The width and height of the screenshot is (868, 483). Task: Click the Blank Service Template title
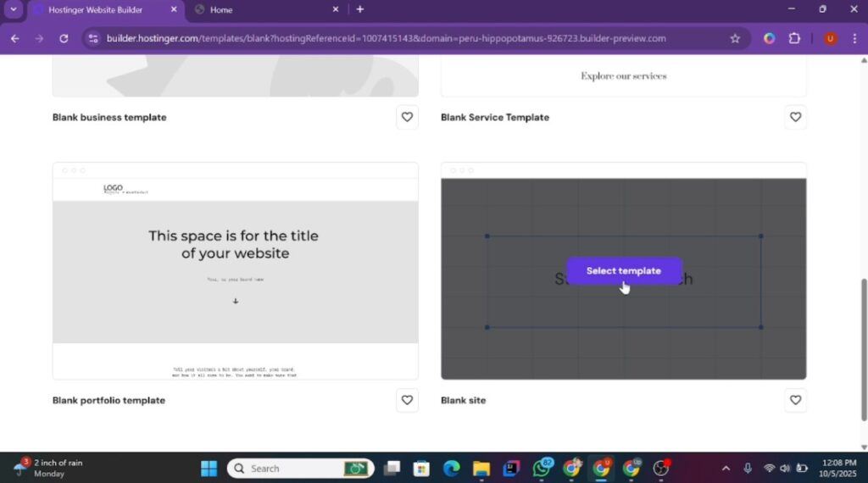coord(495,117)
